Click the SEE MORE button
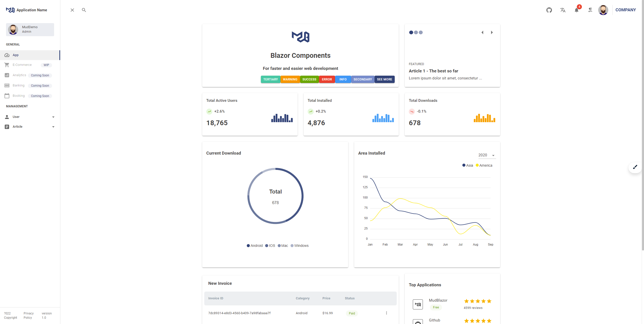 click(x=384, y=79)
